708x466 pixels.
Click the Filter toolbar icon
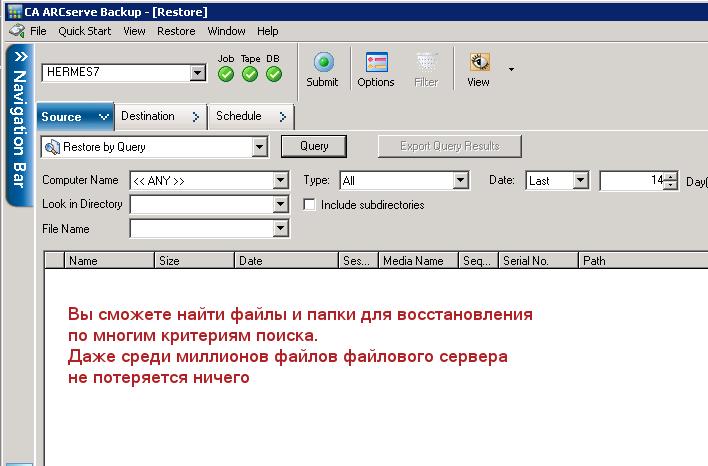click(427, 62)
